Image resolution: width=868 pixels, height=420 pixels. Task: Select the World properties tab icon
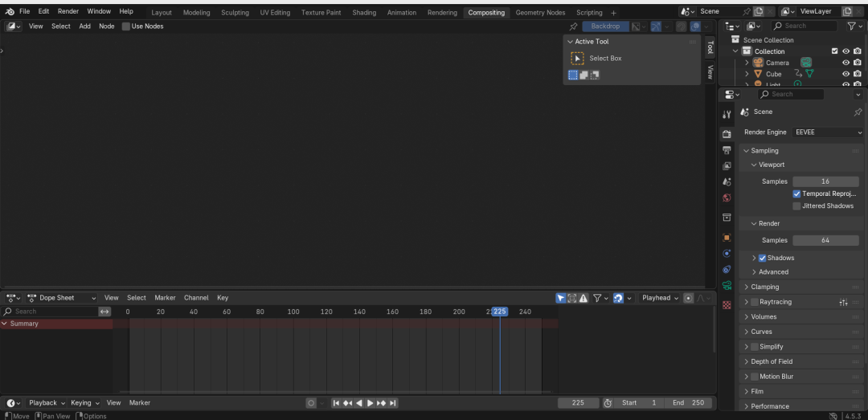727,198
